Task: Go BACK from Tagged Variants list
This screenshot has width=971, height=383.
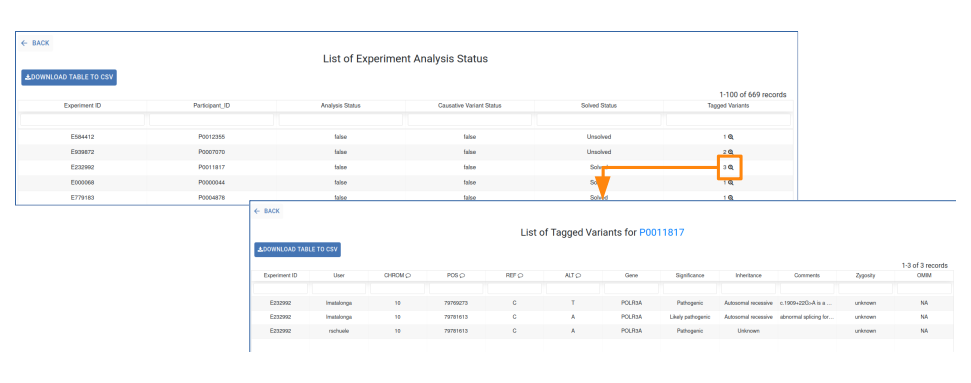Action: coord(267,211)
